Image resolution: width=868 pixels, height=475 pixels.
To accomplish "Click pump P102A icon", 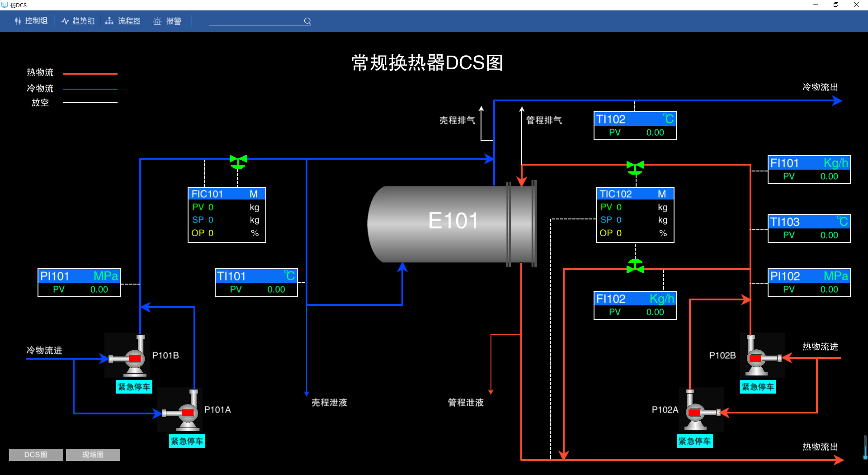I will pyautogui.click(x=702, y=410).
